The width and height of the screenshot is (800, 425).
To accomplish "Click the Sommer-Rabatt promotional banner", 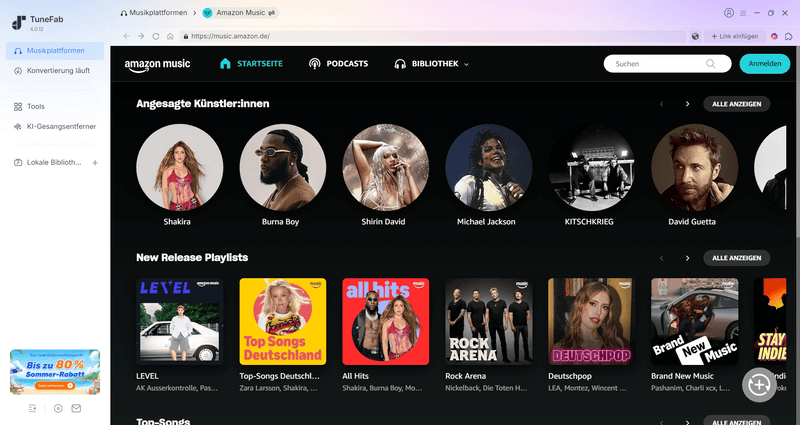I will click(x=55, y=372).
